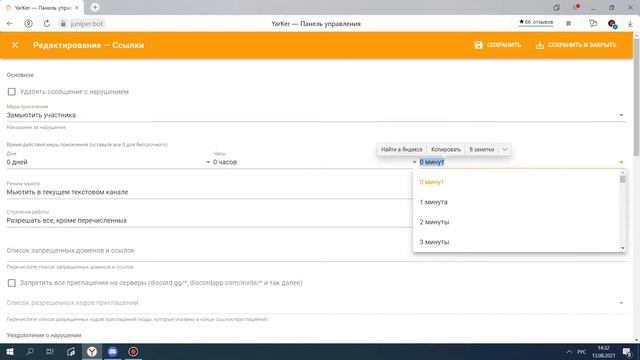Click the minutes list scrollbar thumb
640x360 pixels.
[x=622, y=179]
